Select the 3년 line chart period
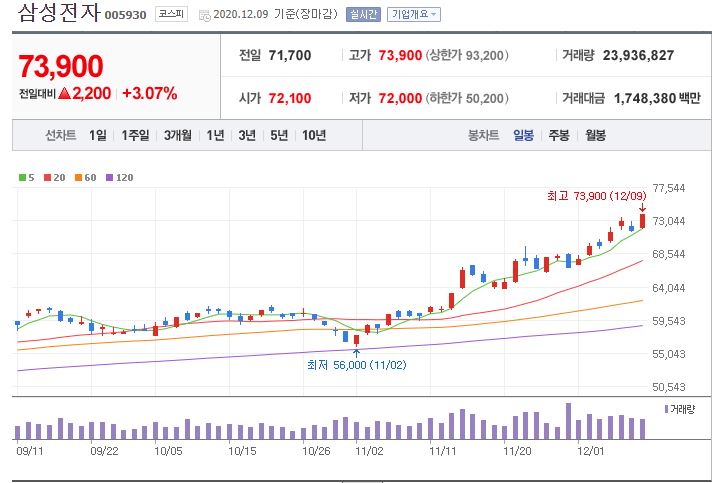This screenshot has height=483, width=712. (x=247, y=135)
